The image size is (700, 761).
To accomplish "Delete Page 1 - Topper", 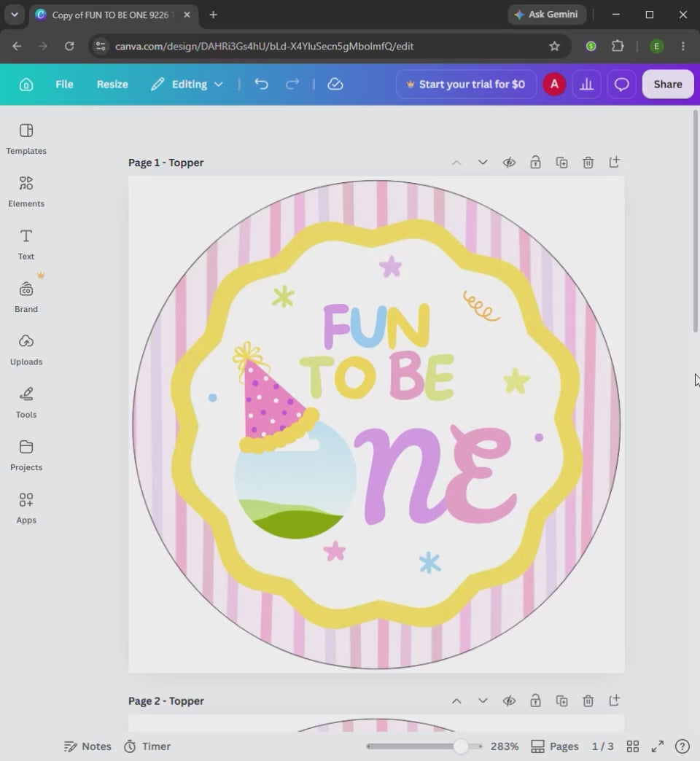I will [588, 163].
